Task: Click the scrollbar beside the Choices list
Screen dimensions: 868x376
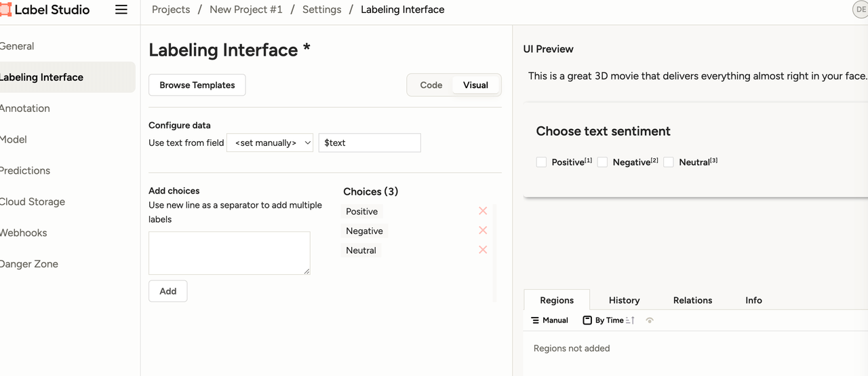Action: (x=494, y=252)
